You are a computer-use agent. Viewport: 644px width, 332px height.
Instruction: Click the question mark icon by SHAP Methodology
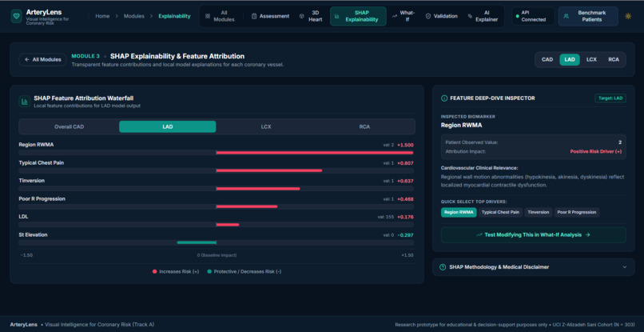coord(443,267)
